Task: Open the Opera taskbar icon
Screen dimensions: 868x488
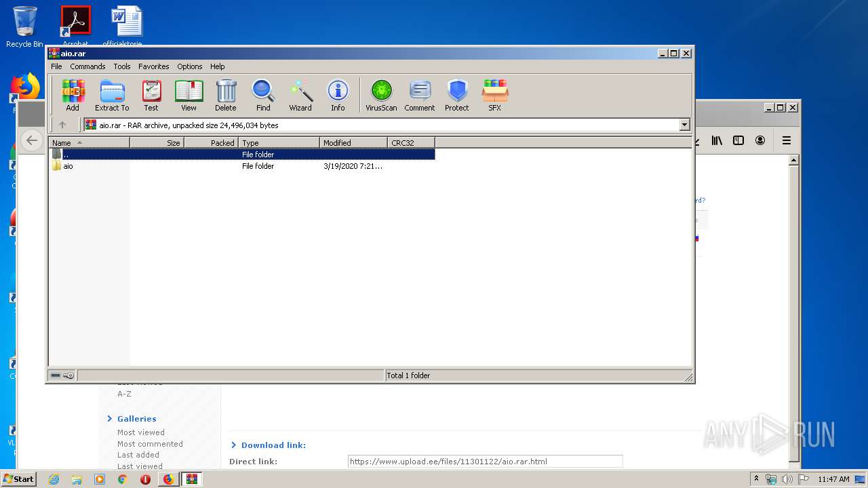Action: click(x=145, y=479)
